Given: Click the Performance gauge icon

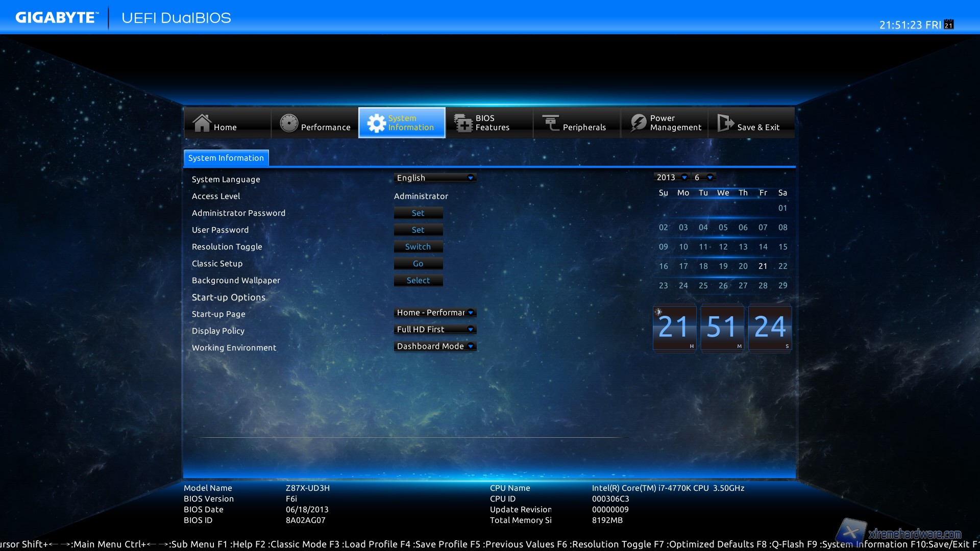Looking at the screenshot, I should [x=289, y=123].
